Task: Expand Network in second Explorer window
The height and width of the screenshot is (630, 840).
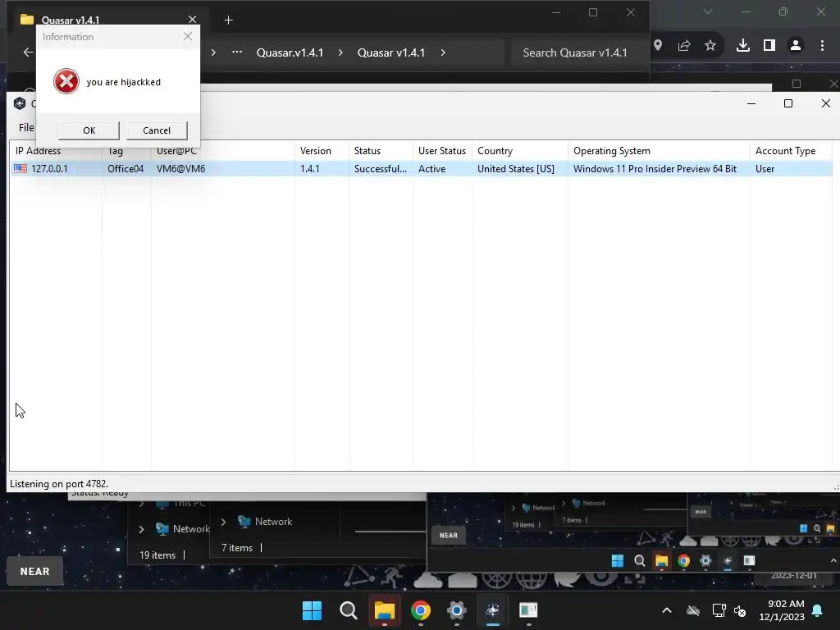Action: (x=223, y=522)
